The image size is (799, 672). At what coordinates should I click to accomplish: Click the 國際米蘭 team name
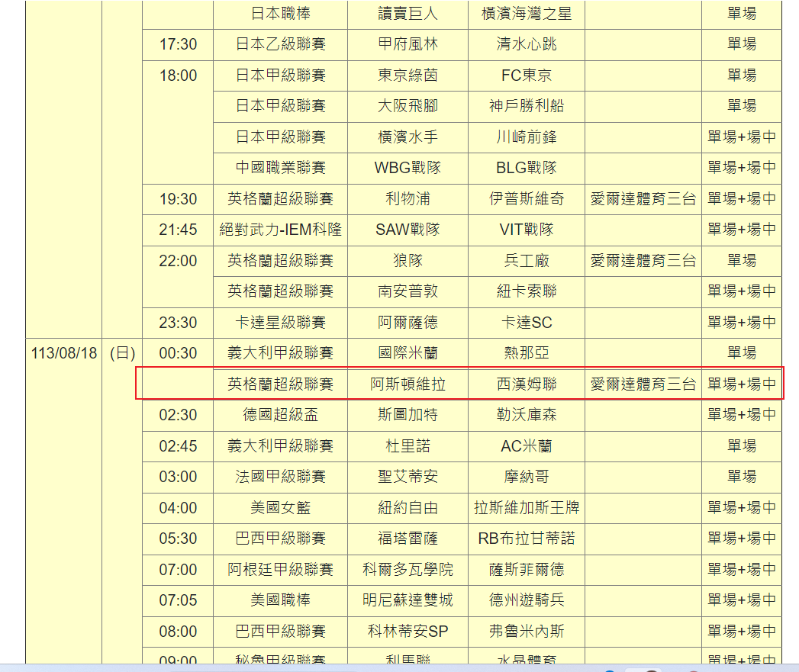pos(408,353)
